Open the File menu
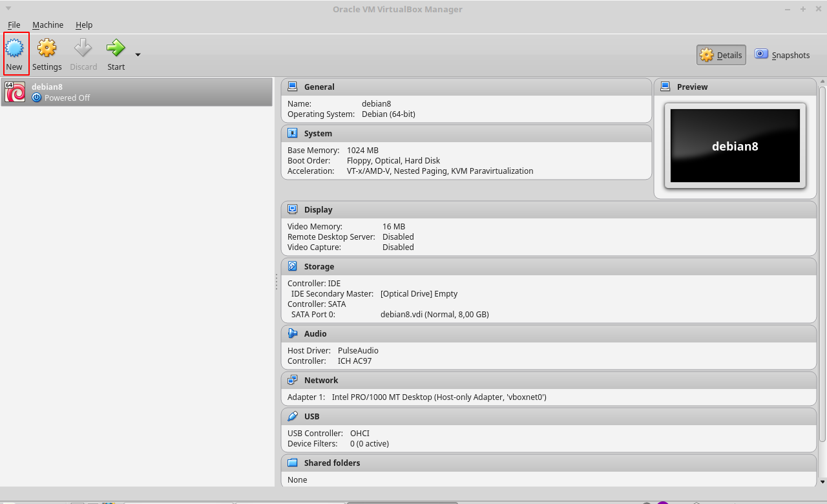This screenshot has height=504, width=827. coord(14,25)
